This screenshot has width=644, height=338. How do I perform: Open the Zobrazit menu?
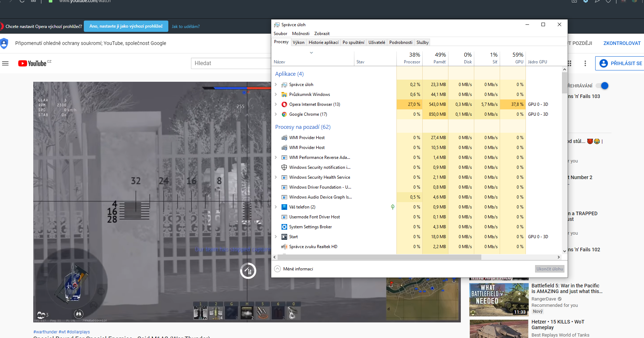322,34
